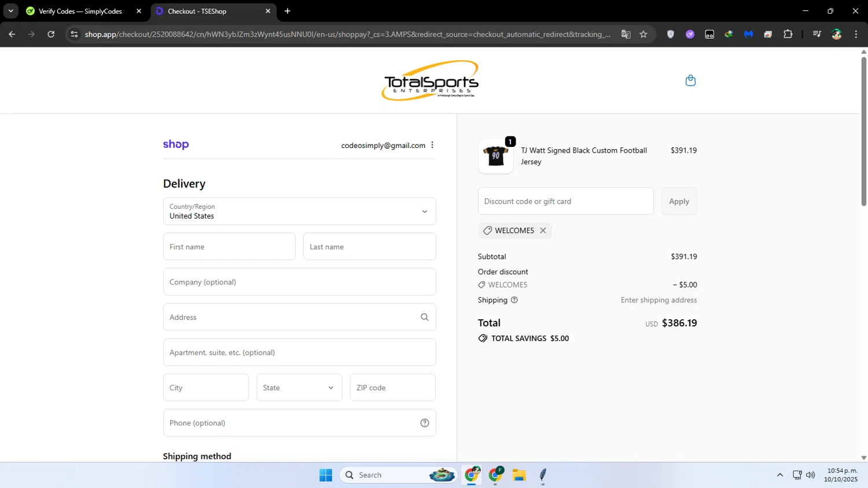Click the jersey product thumbnail
Image resolution: width=868 pixels, height=488 pixels.
[x=495, y=156]
